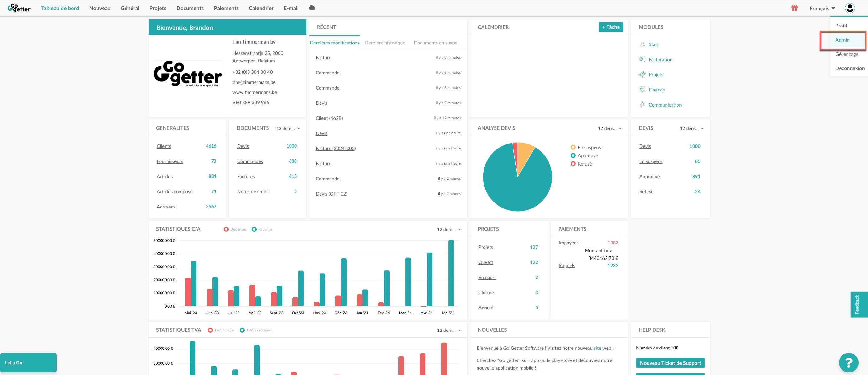This screenshot has height=375, width=868.
Task: Open Tableau de bord menu item
Action: (60, 8)
